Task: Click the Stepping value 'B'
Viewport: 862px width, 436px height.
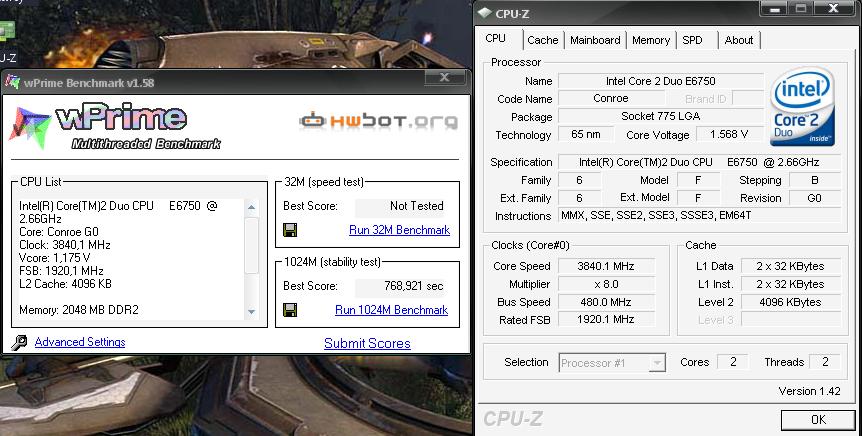Action: (x=815, y=180)
